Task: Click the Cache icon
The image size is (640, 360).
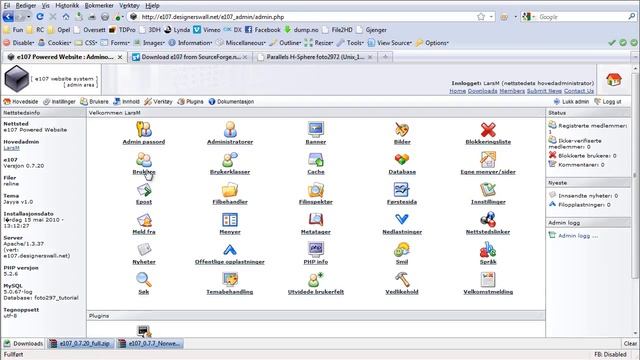Action: coord(316,160)
